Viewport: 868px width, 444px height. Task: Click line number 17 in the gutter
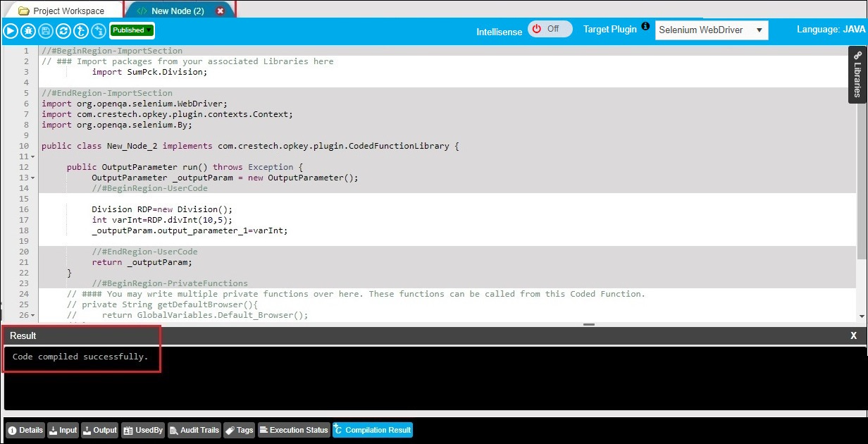[x=25, y=220]
